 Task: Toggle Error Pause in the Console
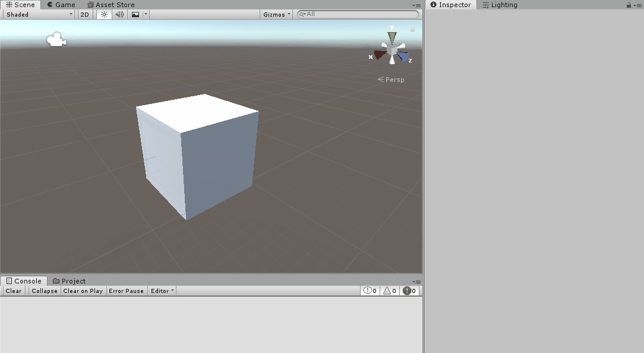[126, 291]
